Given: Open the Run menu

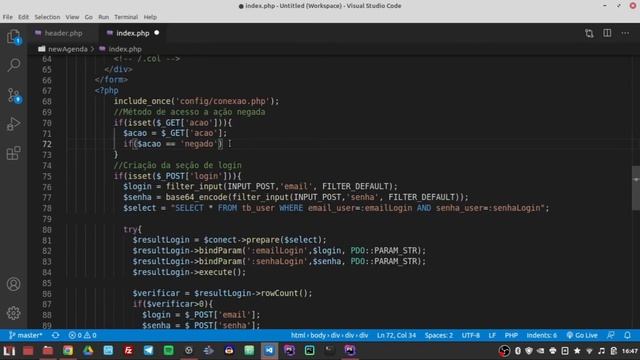Looking at the screenshot, I should [x=104, y=17].
